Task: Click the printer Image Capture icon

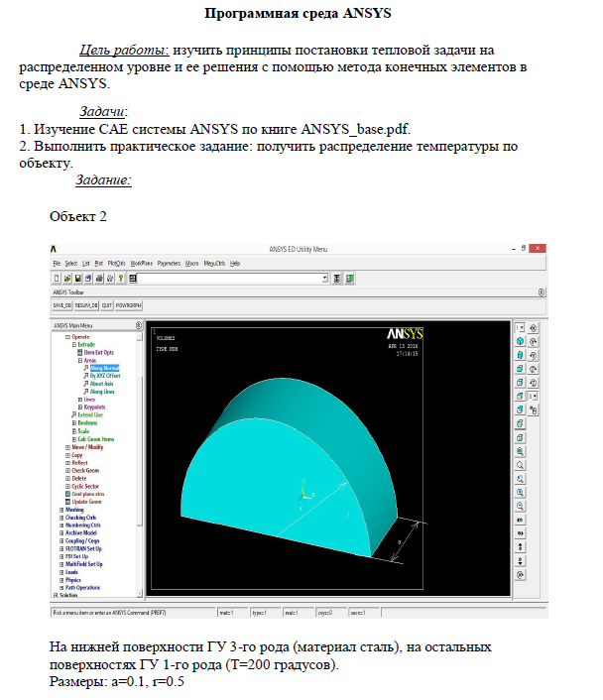Action: [x=99, y=279]
